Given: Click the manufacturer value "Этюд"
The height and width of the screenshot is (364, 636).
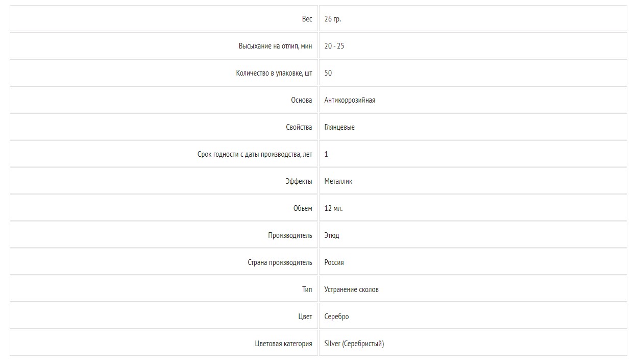Looking at the screenshot, I should (331, 235).
